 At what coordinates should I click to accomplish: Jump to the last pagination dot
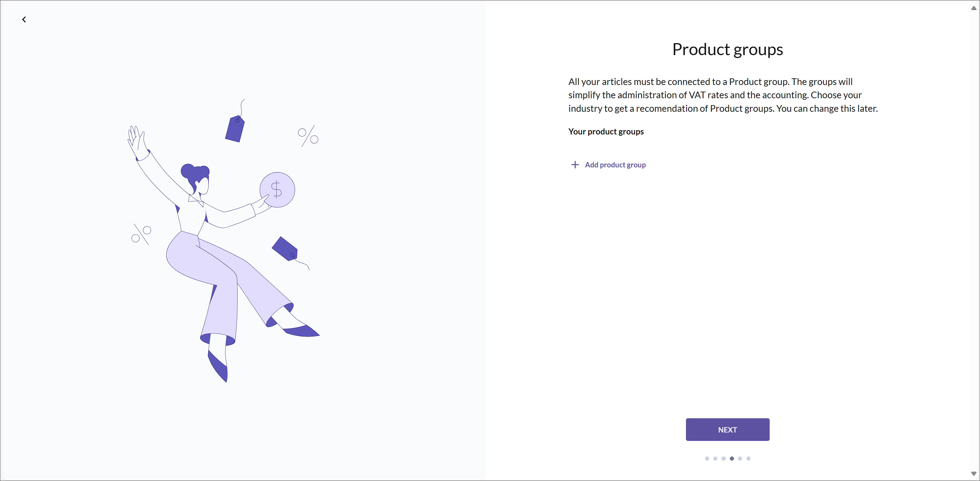pyautogui.click(x=748, y=459)
